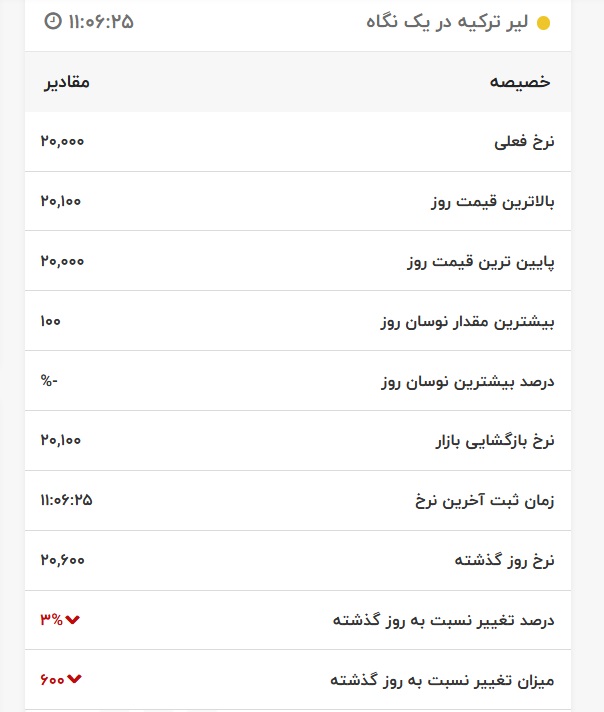Click the red down arrow next to 600
This screenshot has height=712, width=604.
[x=74, y=681]
